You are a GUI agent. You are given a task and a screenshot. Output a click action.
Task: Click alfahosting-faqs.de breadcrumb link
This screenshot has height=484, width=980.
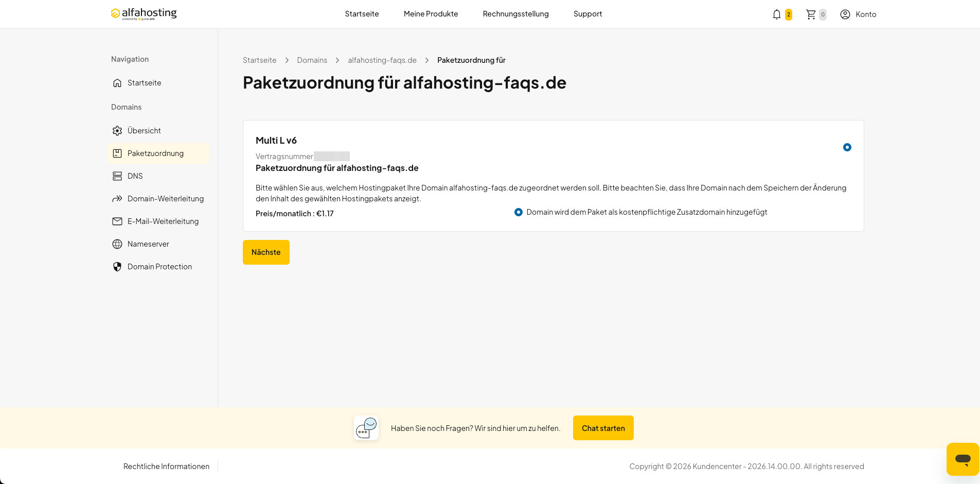click(x=382, y=60)
